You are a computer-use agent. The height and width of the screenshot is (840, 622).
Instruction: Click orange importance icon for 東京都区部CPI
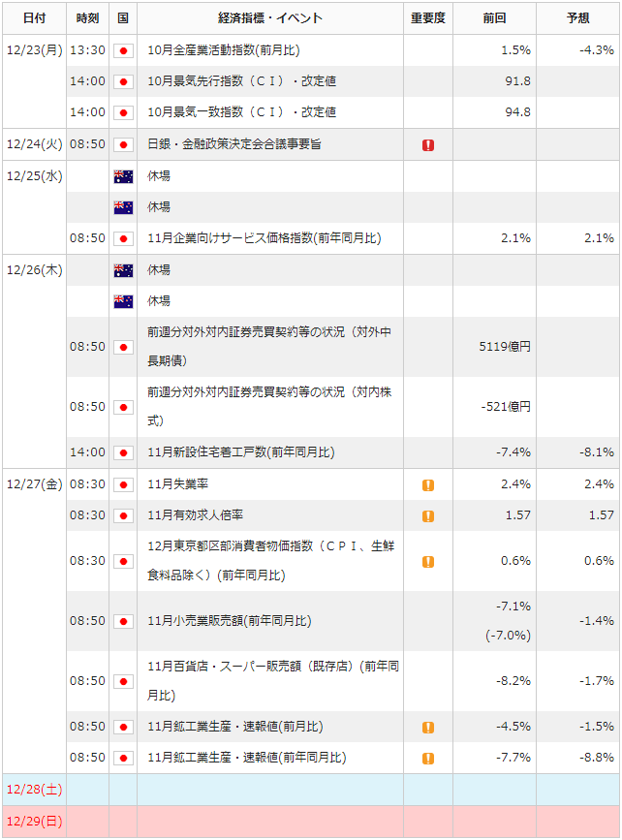coord(428,561)
